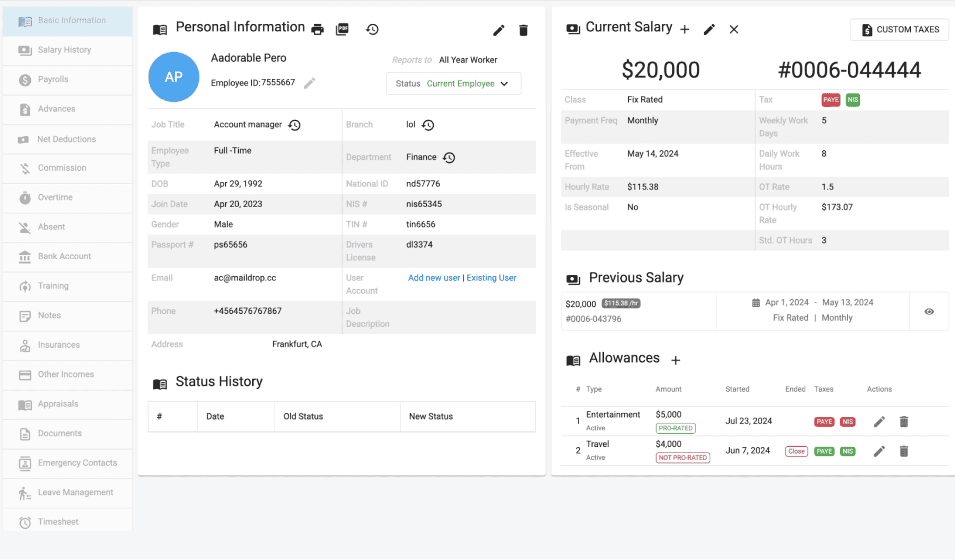The image size is (955, 560).
Task: Open the Timesheet section
Action: [58, 521]
